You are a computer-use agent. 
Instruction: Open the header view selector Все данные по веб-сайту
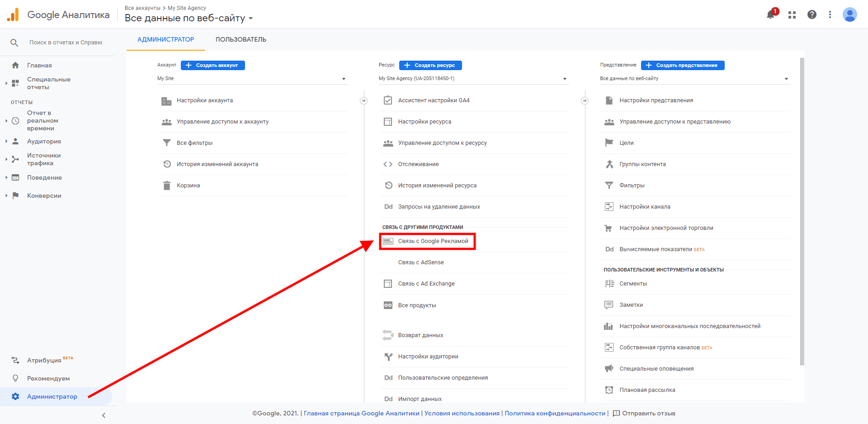pos(189,18)
